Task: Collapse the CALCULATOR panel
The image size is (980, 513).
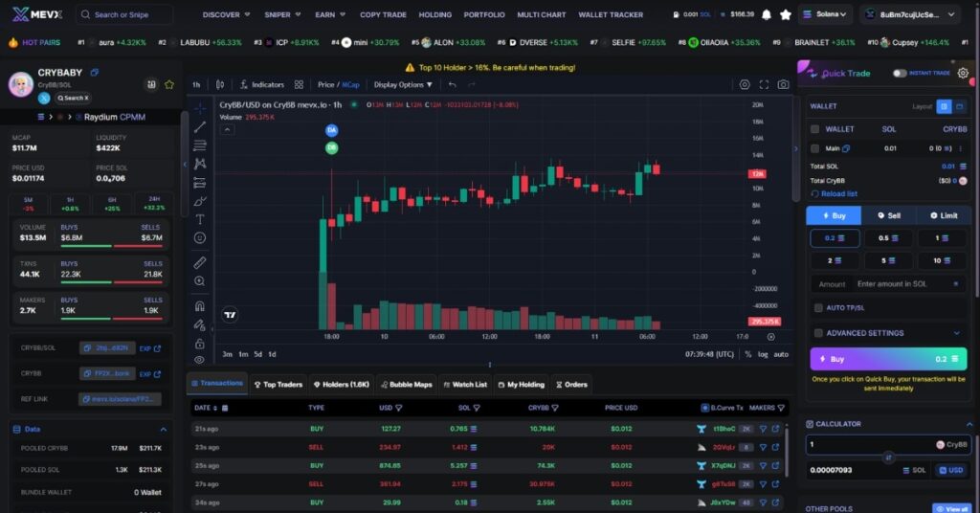Action: [x=969, y=424]
